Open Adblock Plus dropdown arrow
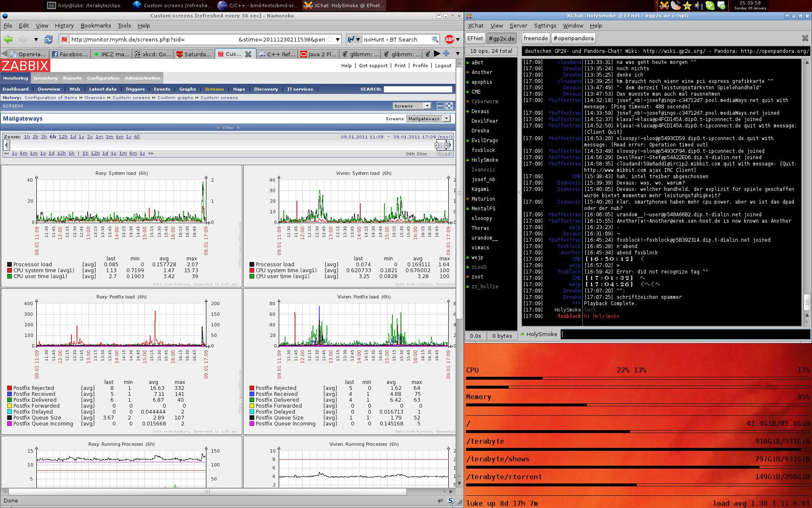Screen dimensions: 812x508 coord(458,39)
